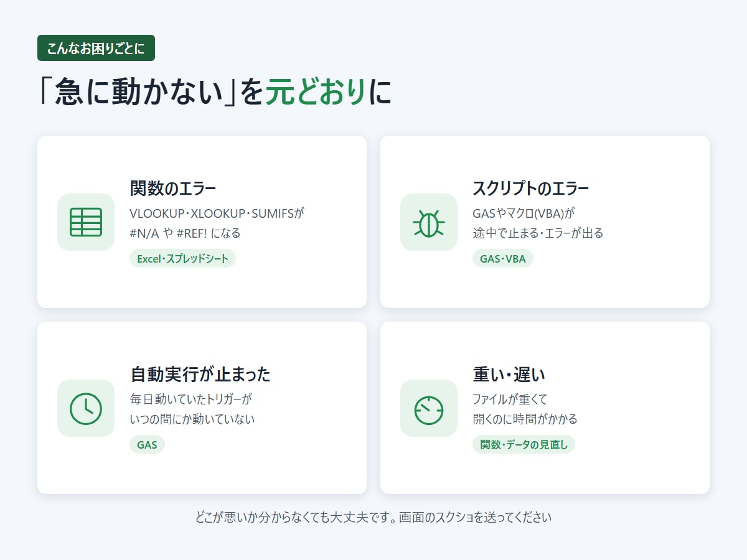Click the text 途中で止まる・エラーが出る
747x560 pixels.
pyautogui.click(x=538, y=233)
